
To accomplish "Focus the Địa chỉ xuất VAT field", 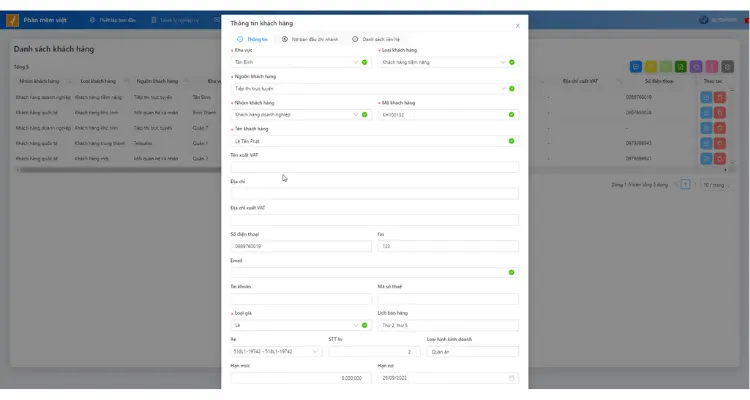I will click(375, 220).
